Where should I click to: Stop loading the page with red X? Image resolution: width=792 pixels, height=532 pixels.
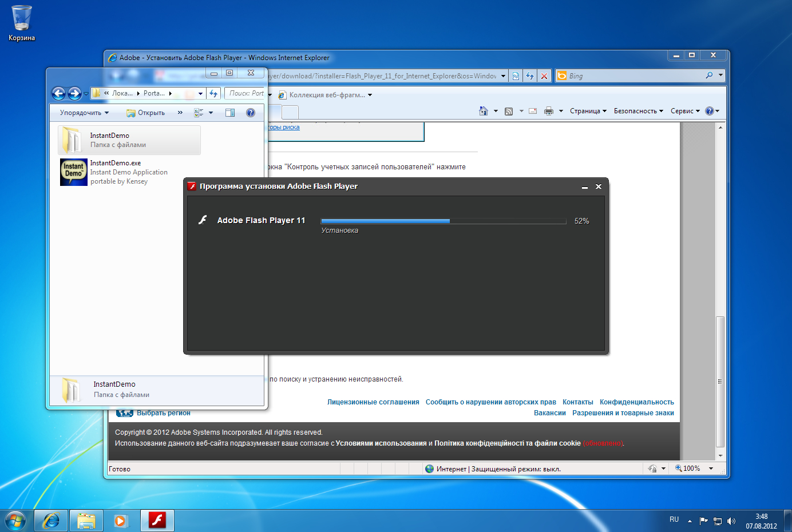point(544,76)
